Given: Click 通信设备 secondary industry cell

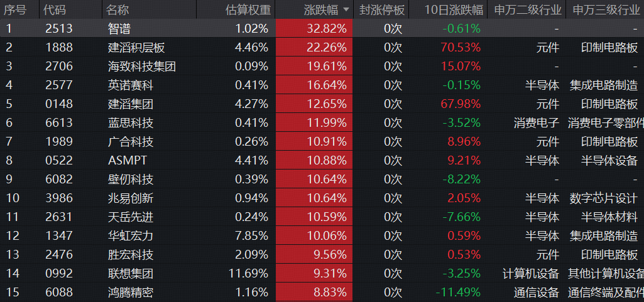Looking at the screenshot, I should coord(537,292).
